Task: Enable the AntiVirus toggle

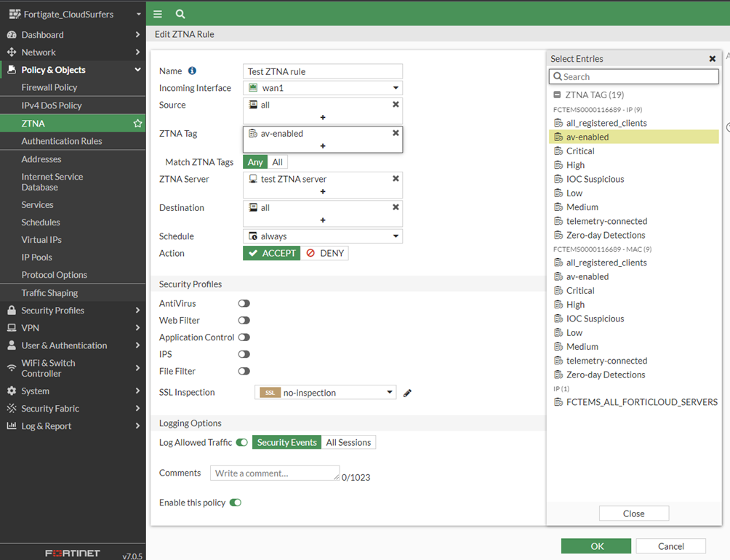Action: (244, 303)
